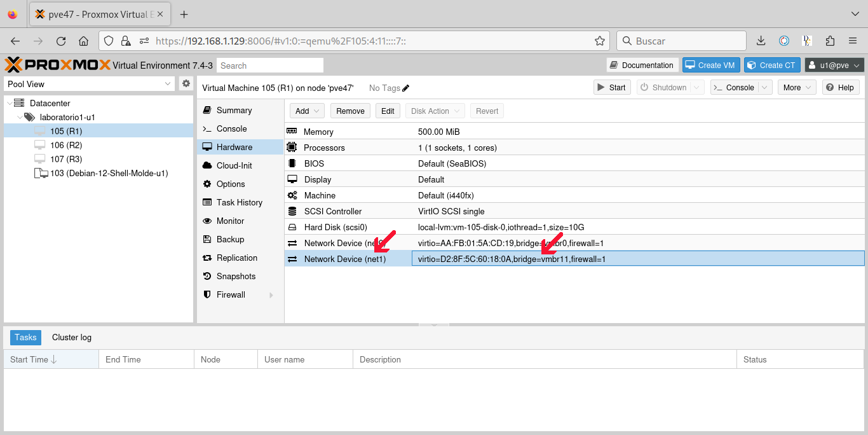Switch to the Cluster log tab

72,338
